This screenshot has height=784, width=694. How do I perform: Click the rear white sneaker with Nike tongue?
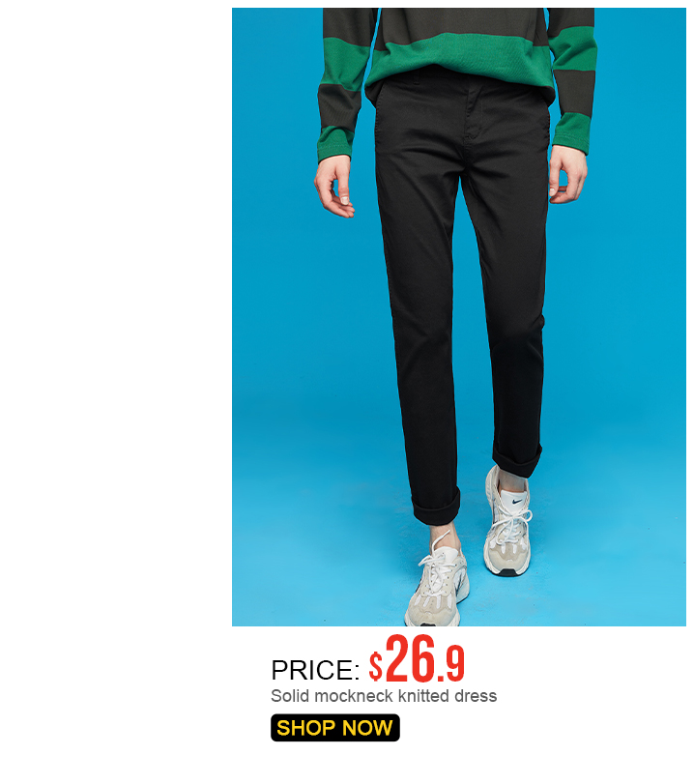(508, 522)
